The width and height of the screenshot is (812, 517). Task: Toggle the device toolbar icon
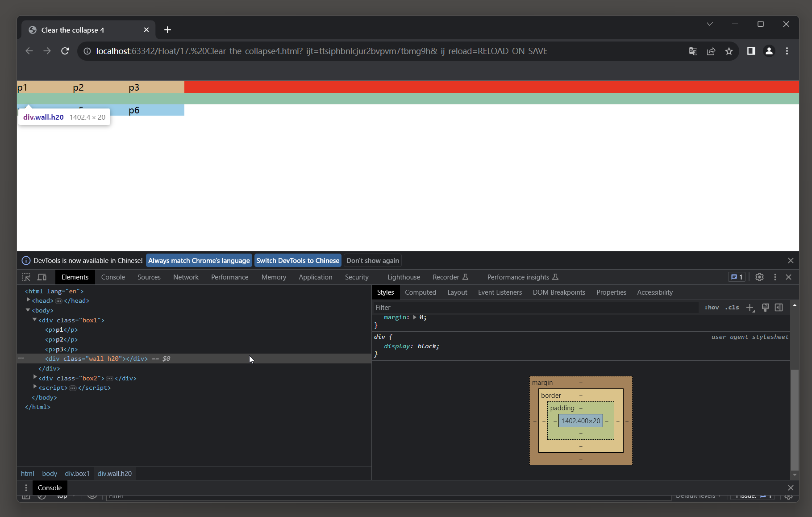[42, 277]
